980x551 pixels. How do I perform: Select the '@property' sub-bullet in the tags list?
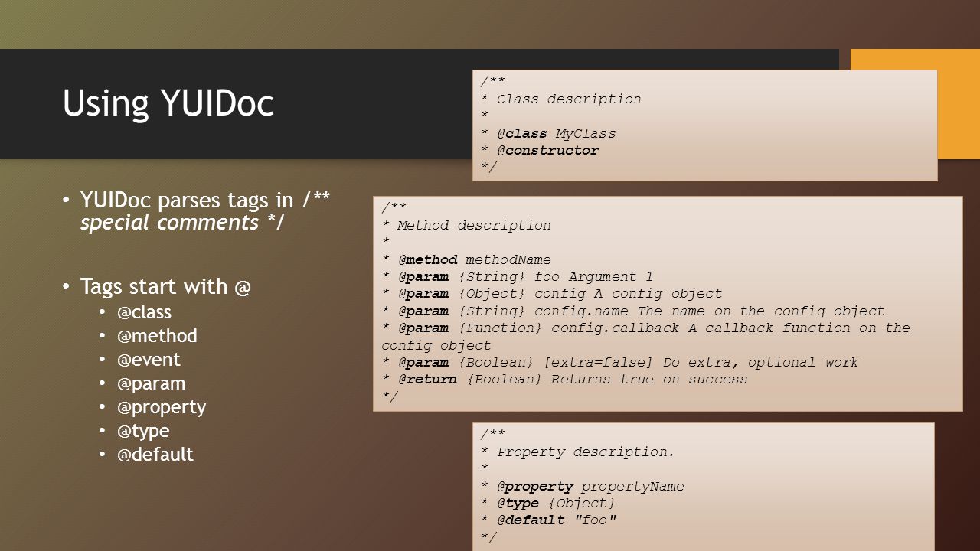[161, 407]
